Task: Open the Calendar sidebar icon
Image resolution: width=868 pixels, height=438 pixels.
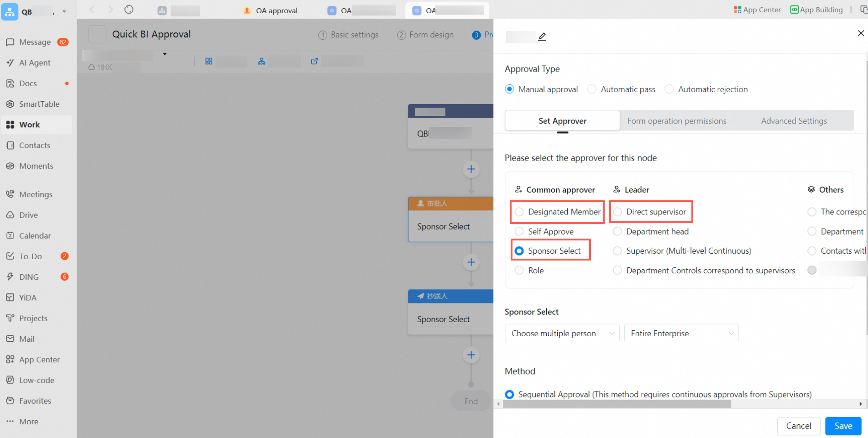Action: tap(10, 235)
